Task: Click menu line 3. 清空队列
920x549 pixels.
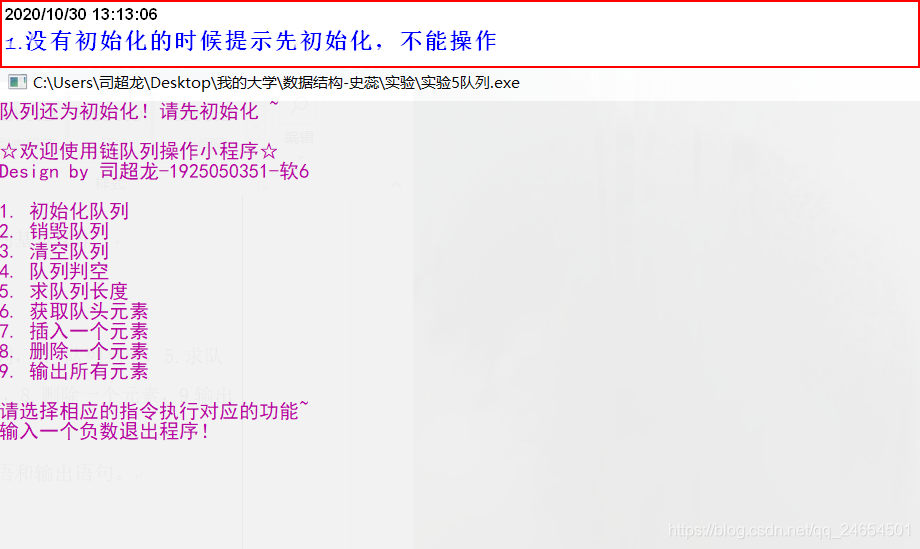Action: (55, 251)
